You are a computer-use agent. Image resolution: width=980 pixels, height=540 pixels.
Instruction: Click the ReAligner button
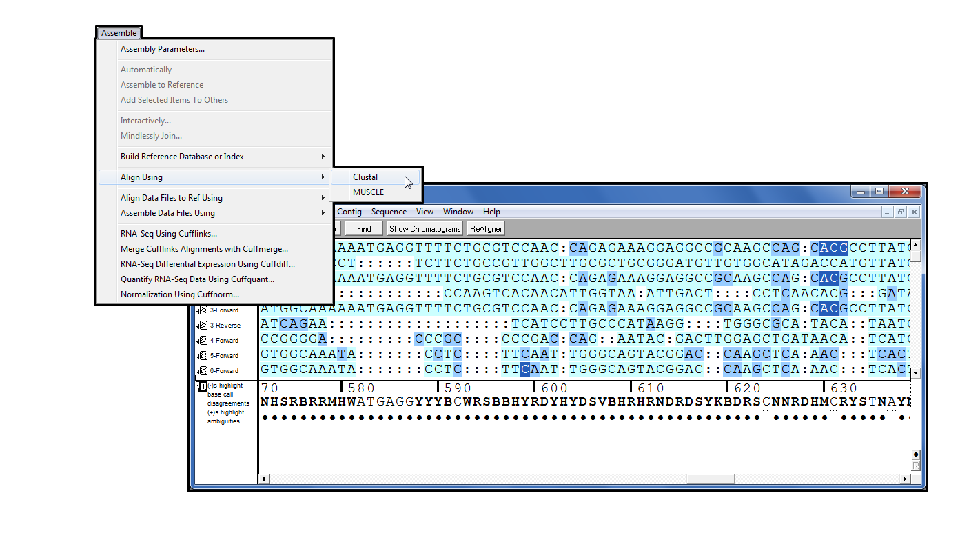click(486, 229)
